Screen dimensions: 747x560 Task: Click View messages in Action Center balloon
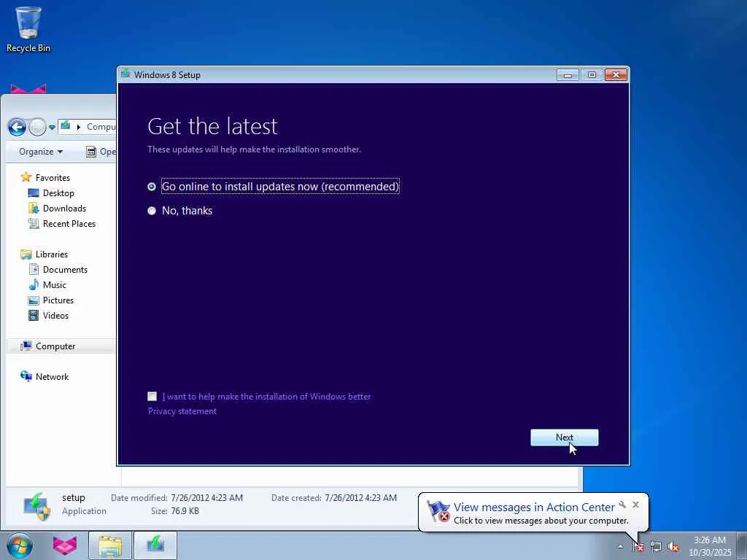(x=533, y=507)
